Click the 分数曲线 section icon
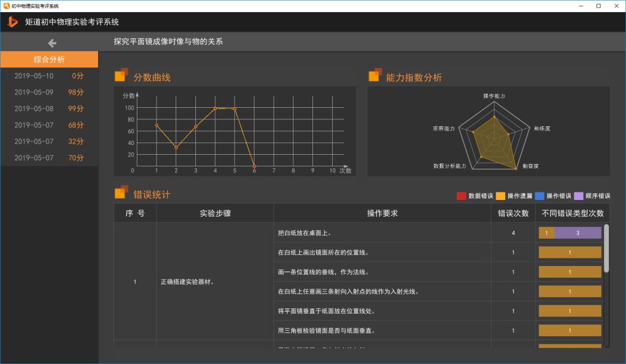The height and width of the screenshot is (364, 626). pos(121,75)
